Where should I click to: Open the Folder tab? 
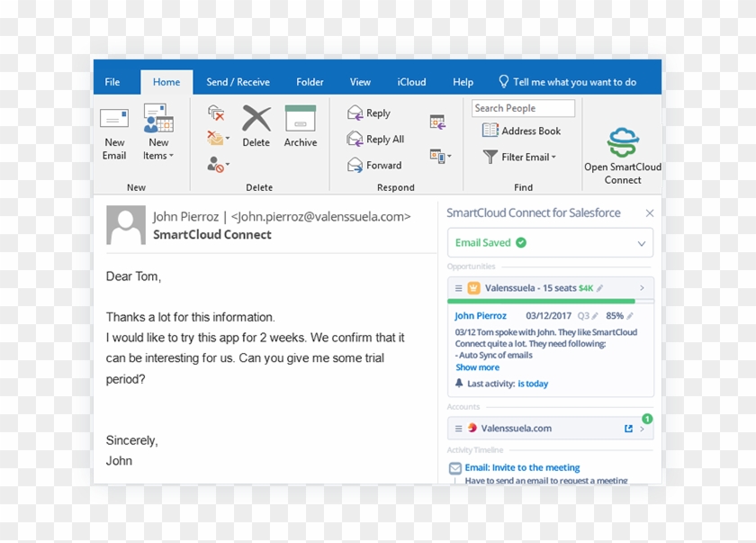tap(310, 82)
